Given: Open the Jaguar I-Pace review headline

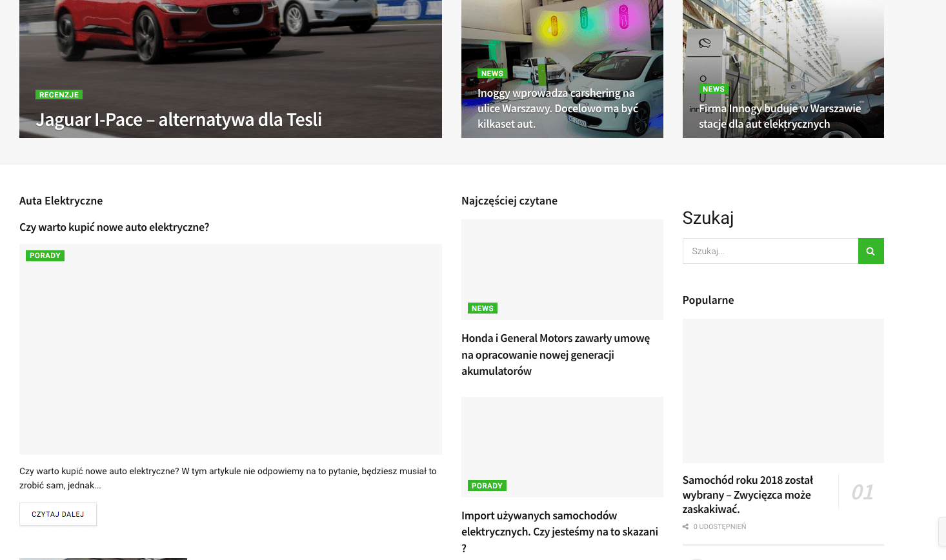Looking at the screenshot, I should [x=179, y=119].
